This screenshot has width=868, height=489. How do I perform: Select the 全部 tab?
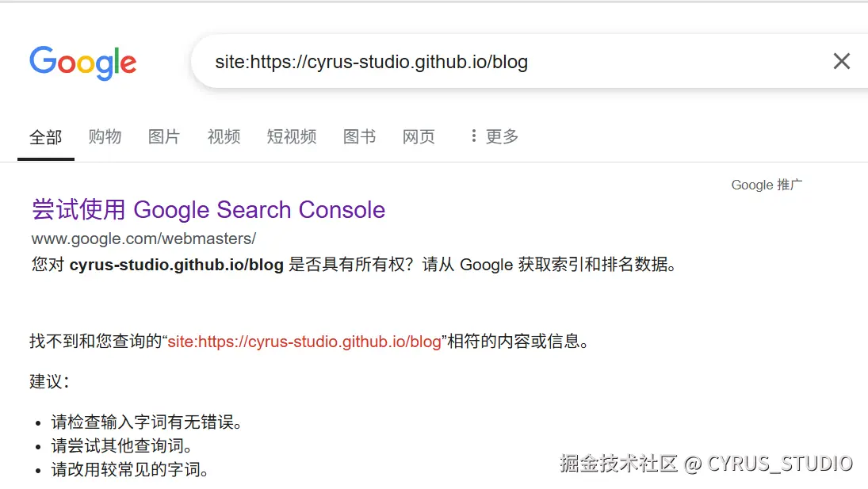pos(45,137)
